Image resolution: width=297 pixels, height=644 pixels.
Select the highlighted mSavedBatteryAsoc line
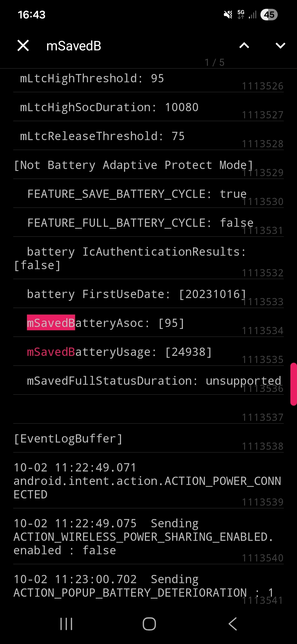click(x=106, y=323)
